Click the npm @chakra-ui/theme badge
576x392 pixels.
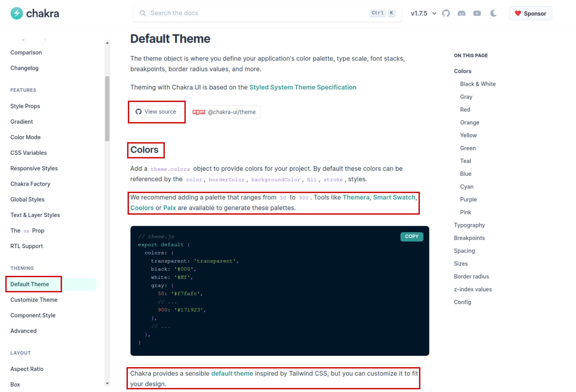(224, 112)
